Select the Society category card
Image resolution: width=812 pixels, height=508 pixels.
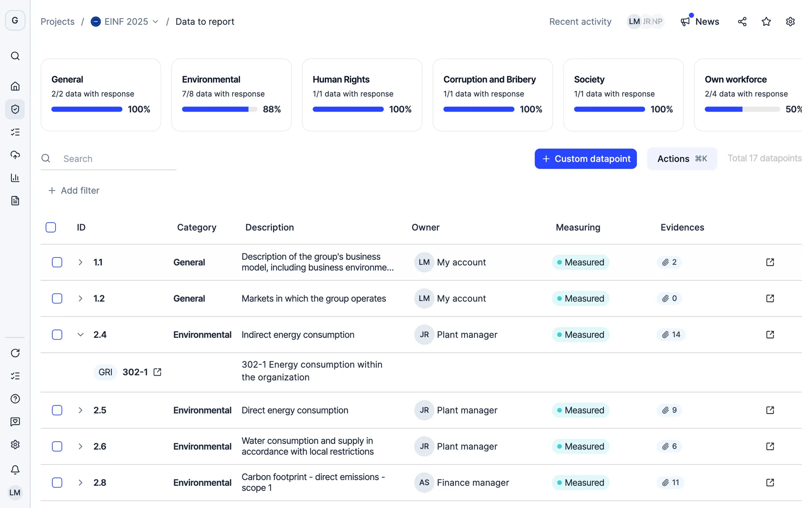623,95
